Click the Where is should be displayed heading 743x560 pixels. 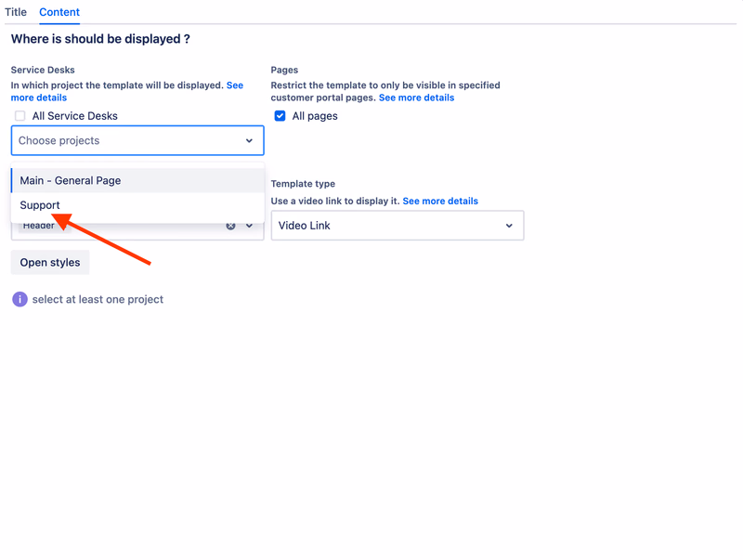coord(100,39)
